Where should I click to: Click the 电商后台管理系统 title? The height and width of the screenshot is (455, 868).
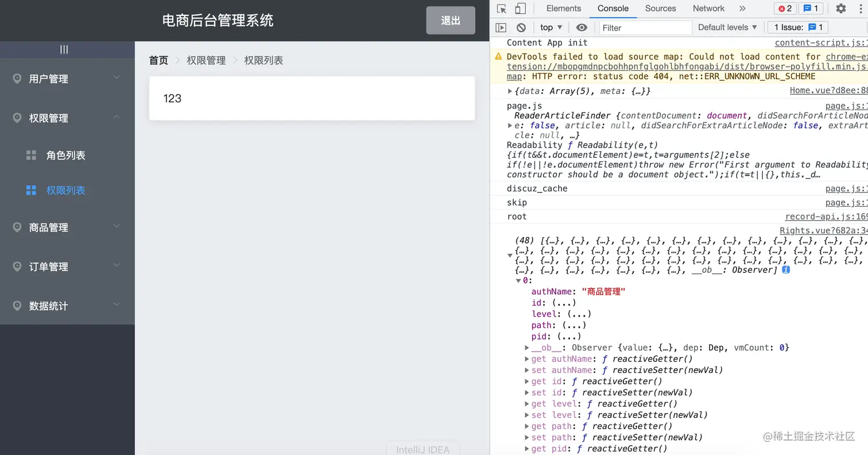coord(218,21)
